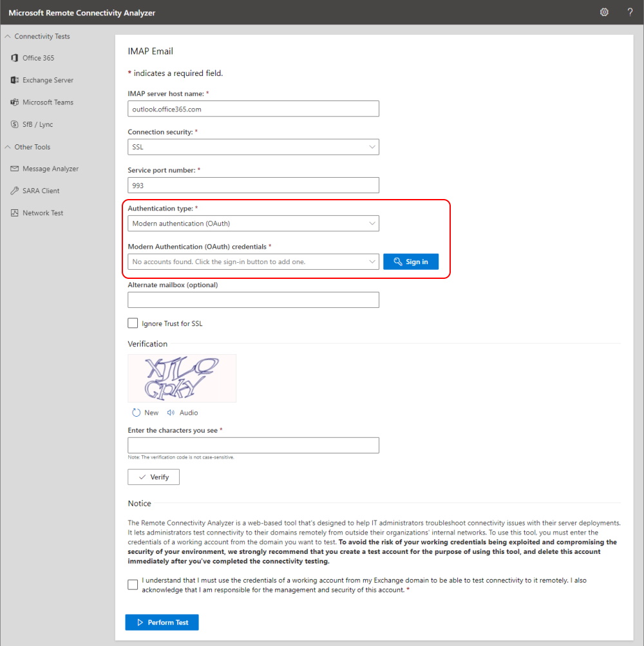Check the account responsibility acknowledgment checkbox
Screen dimensions: 644x646
pos(133,585)
